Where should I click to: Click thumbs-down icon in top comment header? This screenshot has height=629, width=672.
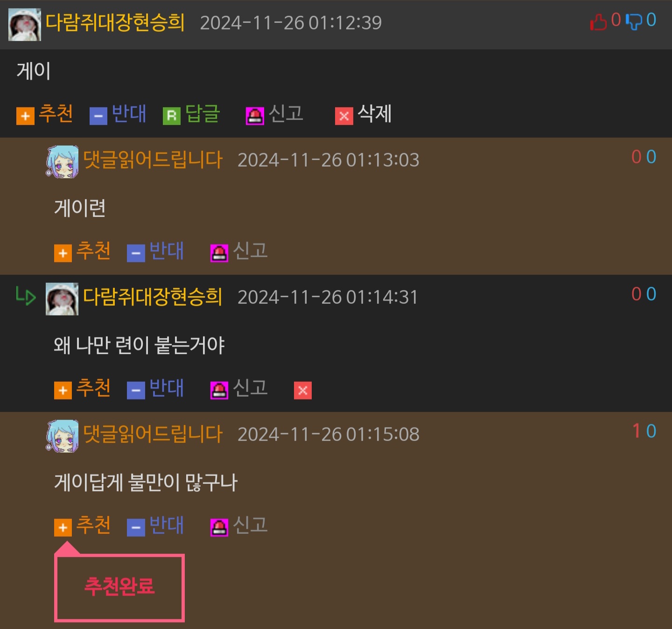634,21
